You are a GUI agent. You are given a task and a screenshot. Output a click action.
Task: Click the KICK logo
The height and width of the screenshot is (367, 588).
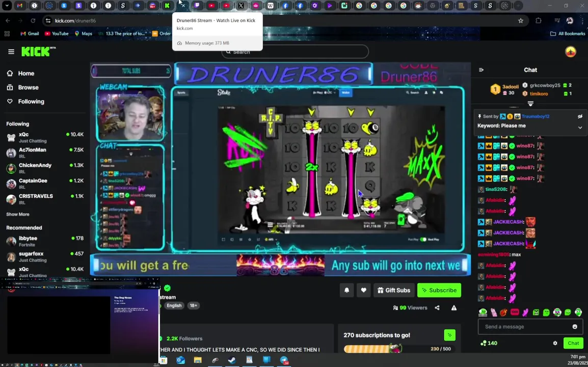coord(38,51)
